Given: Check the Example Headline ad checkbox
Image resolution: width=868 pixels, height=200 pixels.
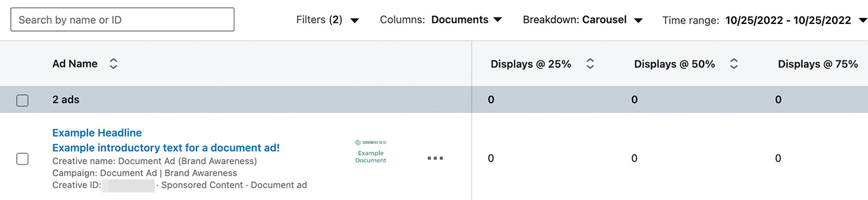Looking at the screenshot, I should click(22, 159).
